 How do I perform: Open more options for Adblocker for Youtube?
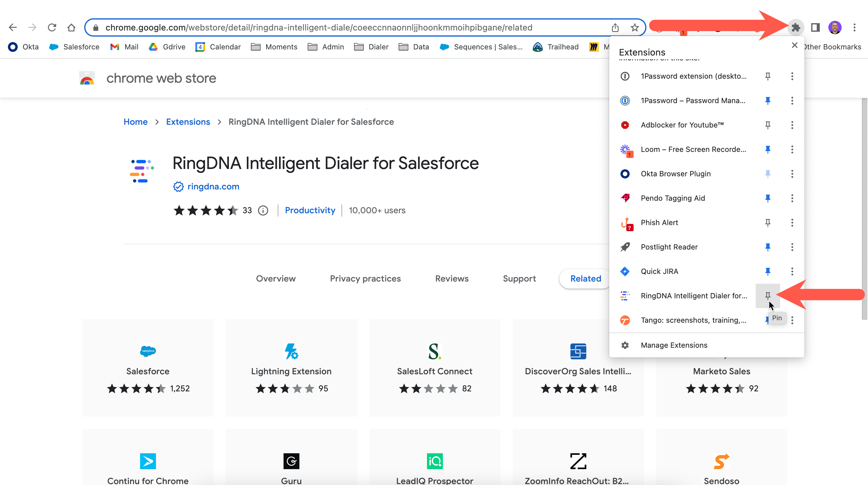(x=792, y=125)
